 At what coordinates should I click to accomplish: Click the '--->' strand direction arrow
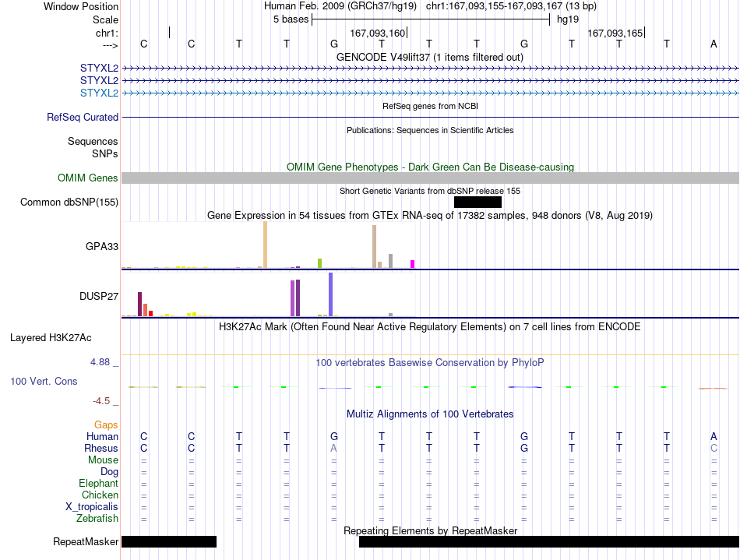click(111, 45)
